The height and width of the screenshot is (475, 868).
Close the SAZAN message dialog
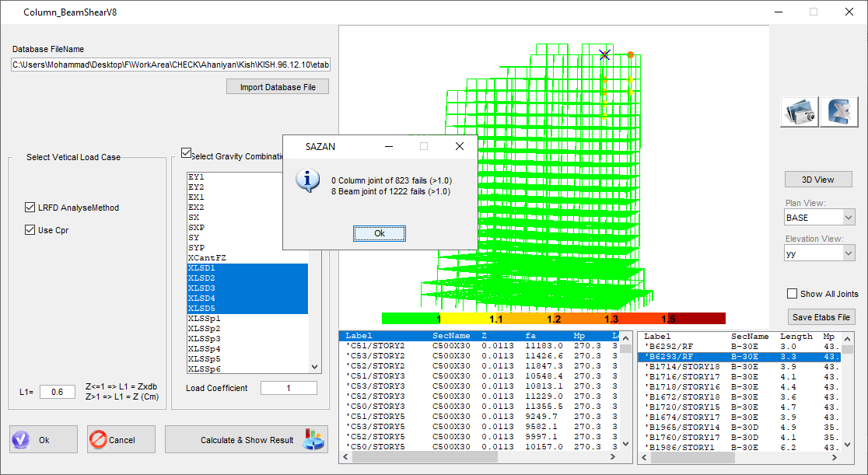[x=459, y=146]
